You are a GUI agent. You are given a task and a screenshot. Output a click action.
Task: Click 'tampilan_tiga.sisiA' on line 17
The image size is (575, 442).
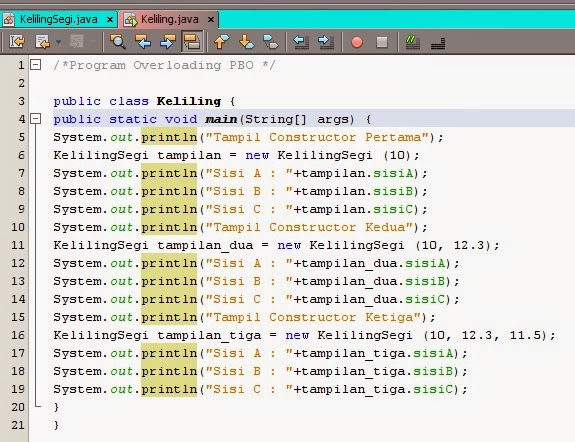[x=377, y=353]
